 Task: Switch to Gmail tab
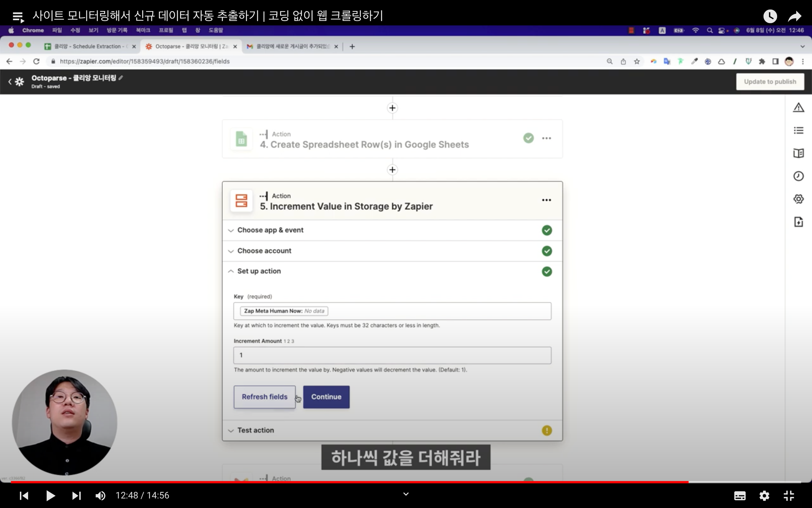tap(293, 46)
